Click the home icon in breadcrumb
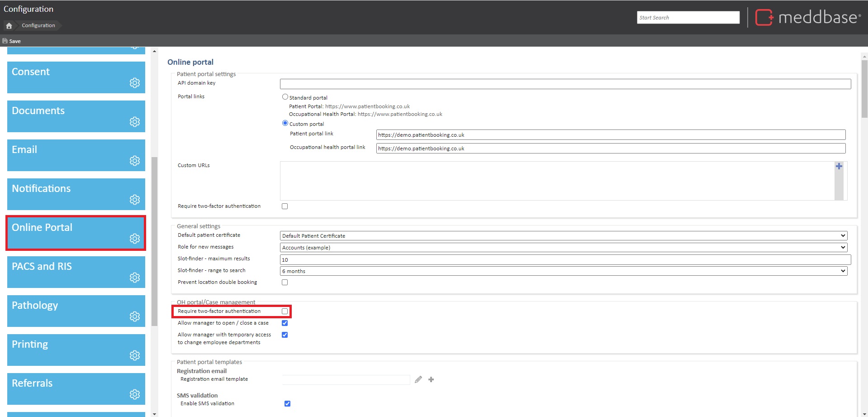 point(9,26)
